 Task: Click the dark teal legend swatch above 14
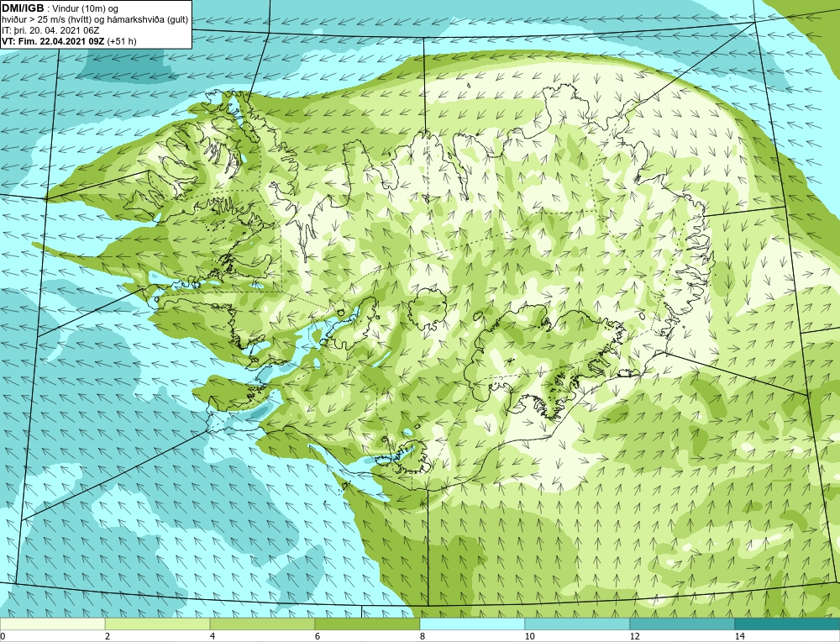click(788, 624)
